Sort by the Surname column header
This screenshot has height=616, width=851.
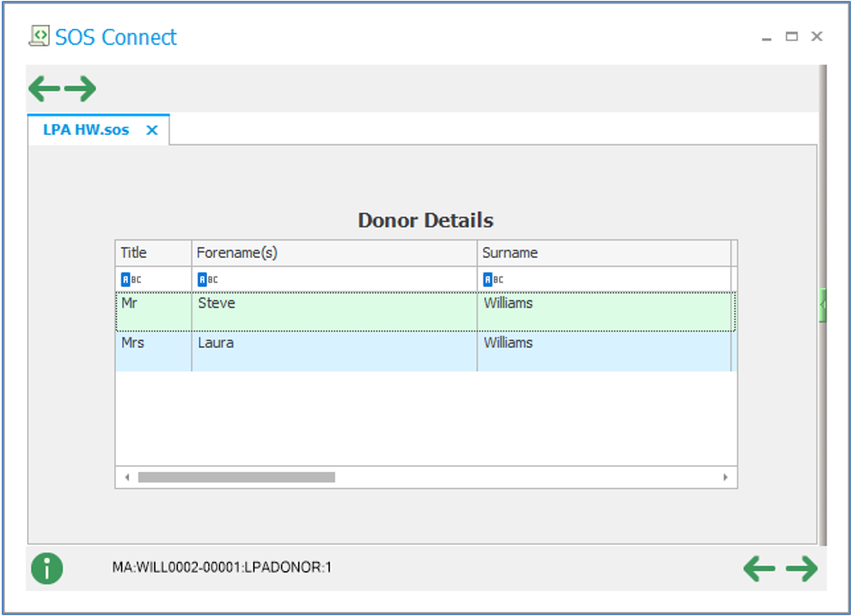pyautogui.click(x=602, y=253)
